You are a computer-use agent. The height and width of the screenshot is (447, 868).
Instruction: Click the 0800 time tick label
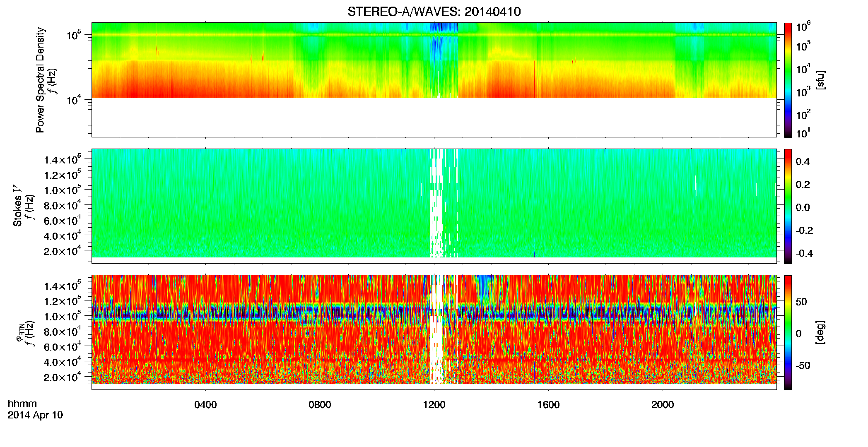tap(320, 405)
